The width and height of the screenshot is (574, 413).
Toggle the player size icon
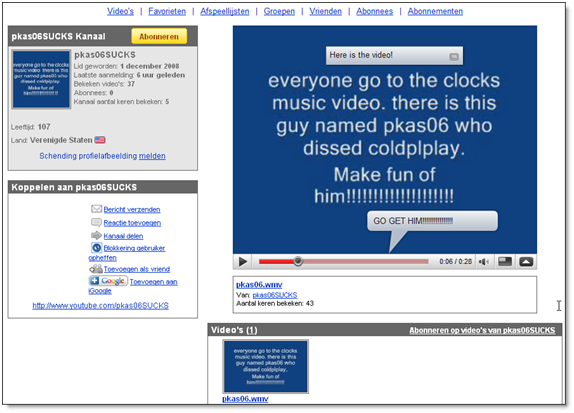(x=505, y=262)
